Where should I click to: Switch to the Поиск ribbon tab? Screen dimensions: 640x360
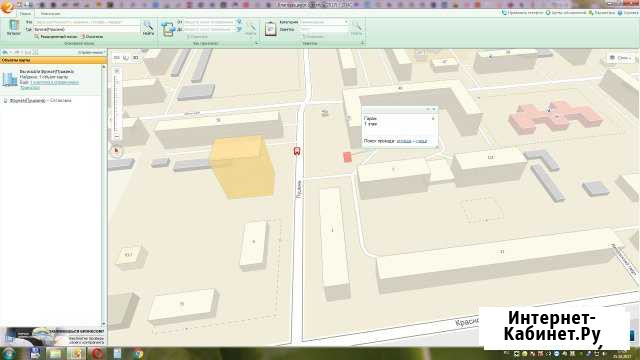[25, 13]
